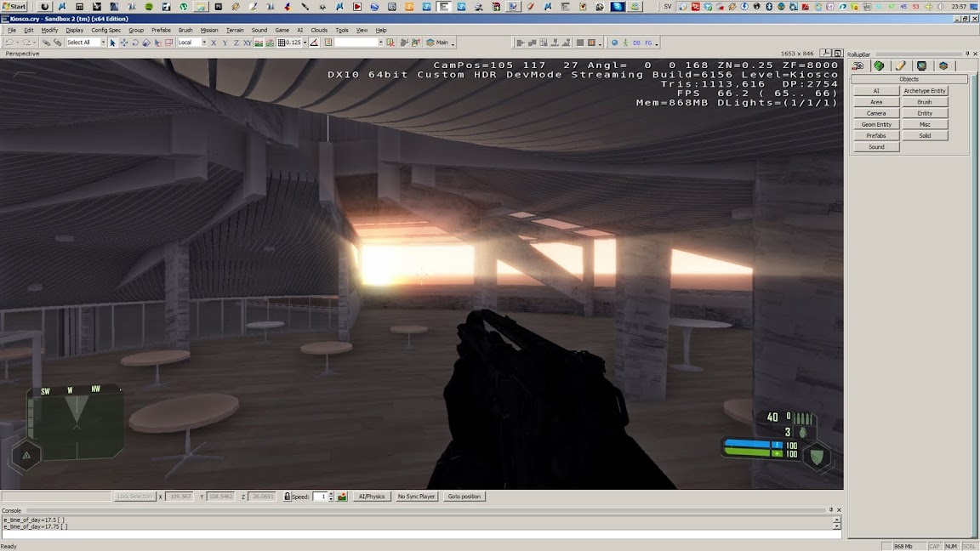Switch to the Layers rollup tab
980x551 pixels.
point(943,65)
